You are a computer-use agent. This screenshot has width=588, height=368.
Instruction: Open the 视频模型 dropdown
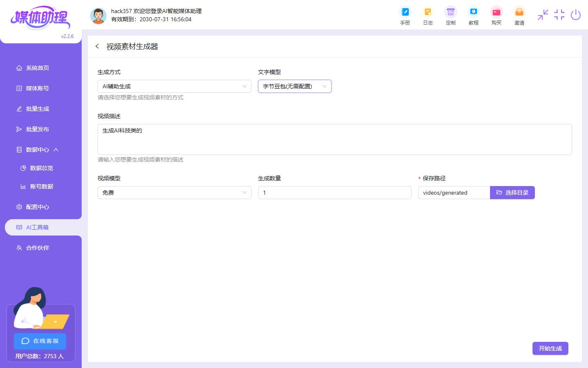[x=174, y=193]
